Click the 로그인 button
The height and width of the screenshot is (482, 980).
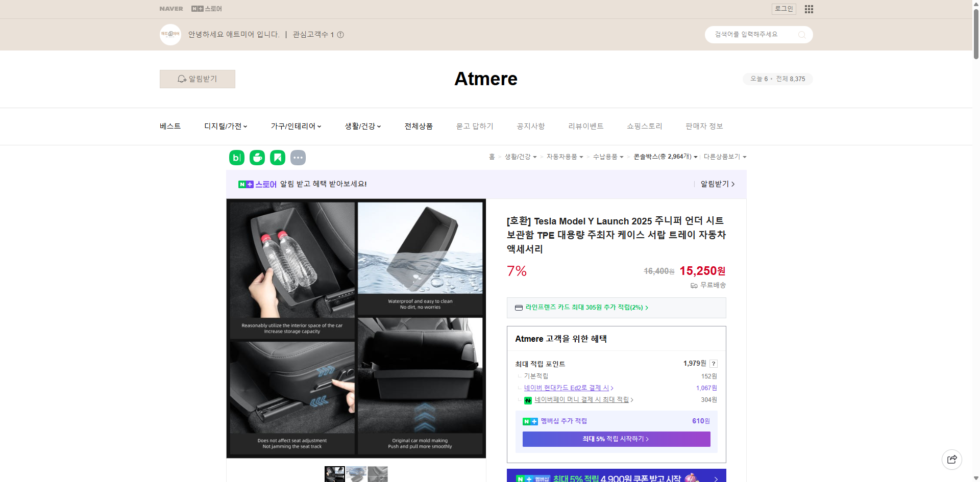click(x=783, y=9)
